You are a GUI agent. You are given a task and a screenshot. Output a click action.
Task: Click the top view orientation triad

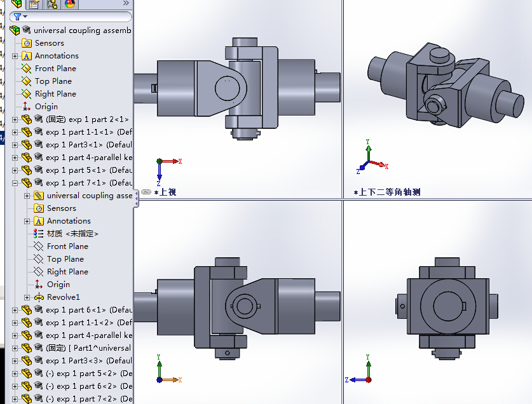pos(168,172)
